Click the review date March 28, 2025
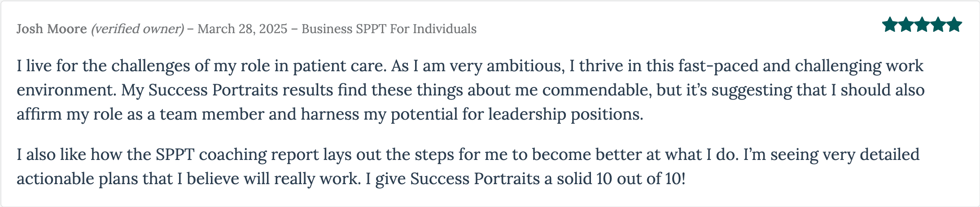 [242, 29]
